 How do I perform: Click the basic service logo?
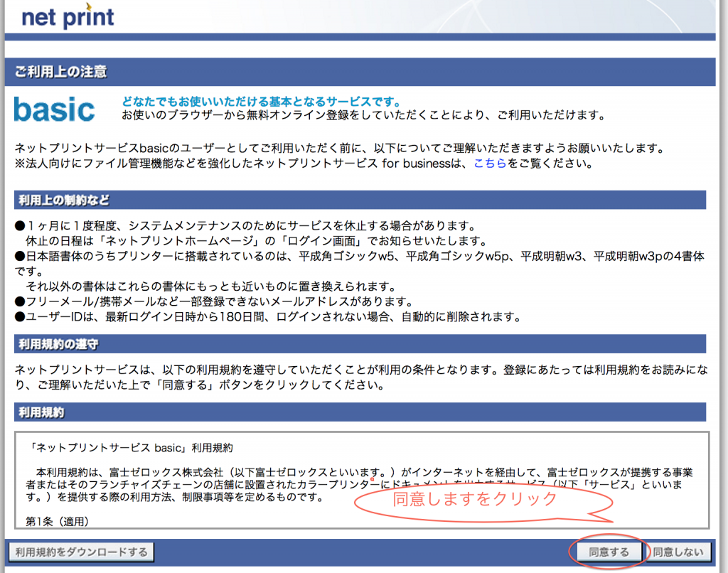[54, 109]
